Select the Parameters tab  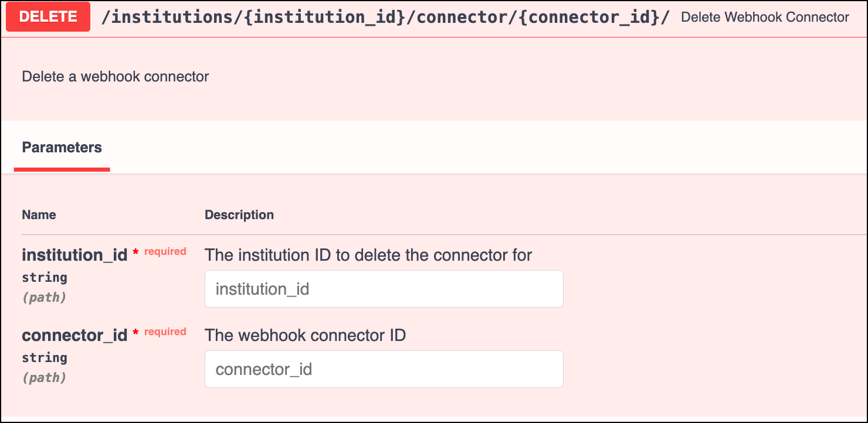[62, 148]
